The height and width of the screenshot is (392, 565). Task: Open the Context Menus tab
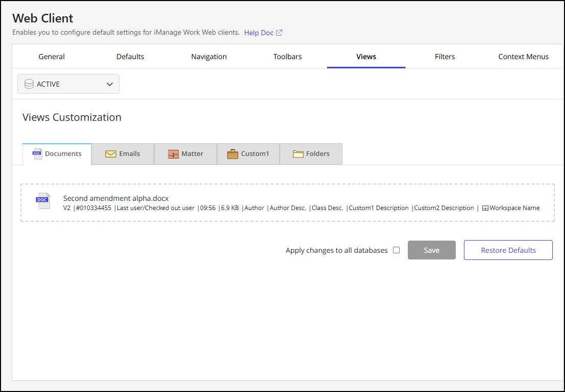point(523,57)
